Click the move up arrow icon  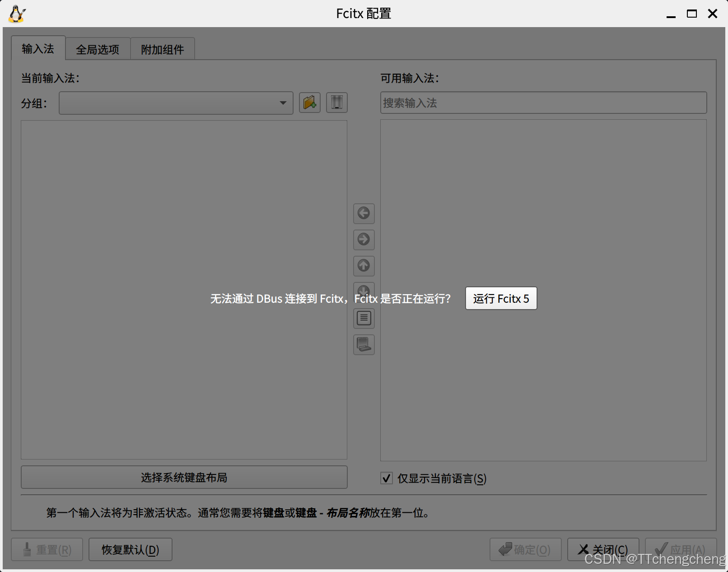(364, 266)
